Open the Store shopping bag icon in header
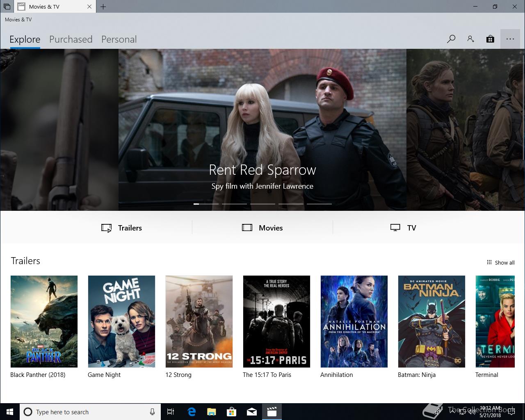The height and width of the screenshot is (420, 525). (490, 39)
